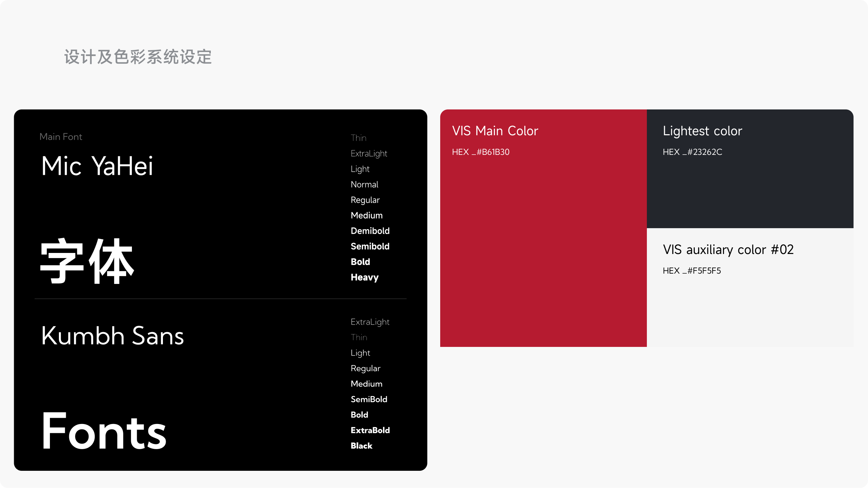Select HEX _#B61B30 color code text

480,152
